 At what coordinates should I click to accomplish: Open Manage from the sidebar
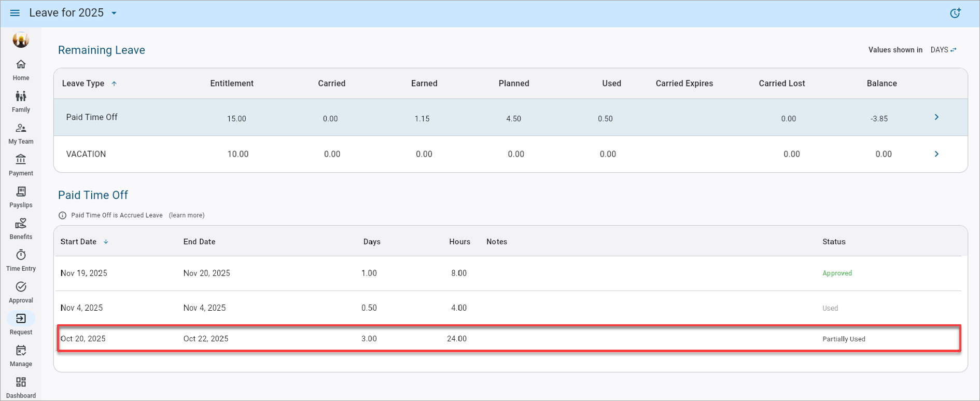(21, 356)
